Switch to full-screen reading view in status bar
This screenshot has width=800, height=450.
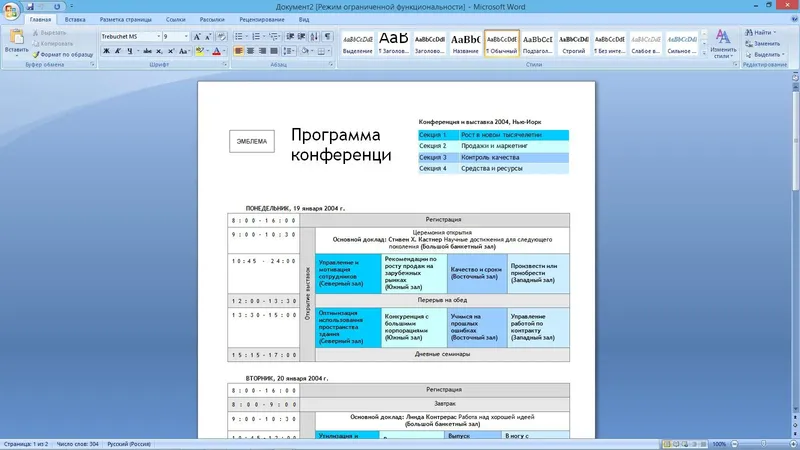(676, 444)
